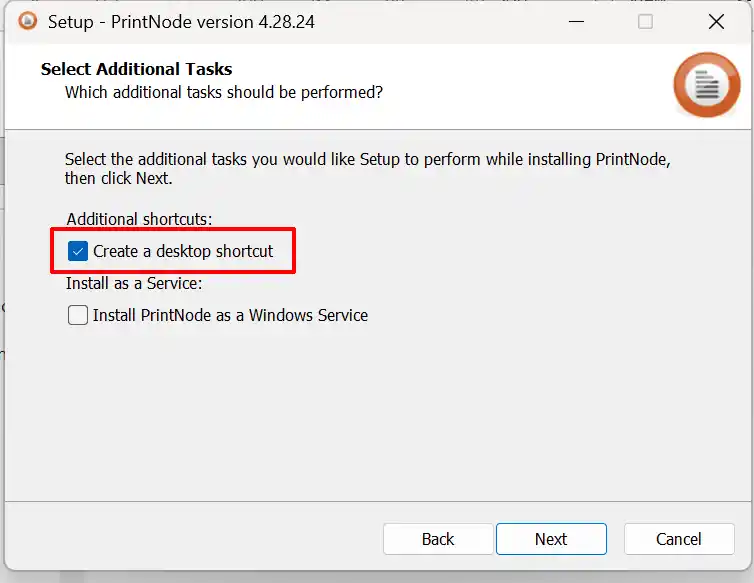Click the empty title bar drag area
754x583 pixels.
[x=433, y=22]
